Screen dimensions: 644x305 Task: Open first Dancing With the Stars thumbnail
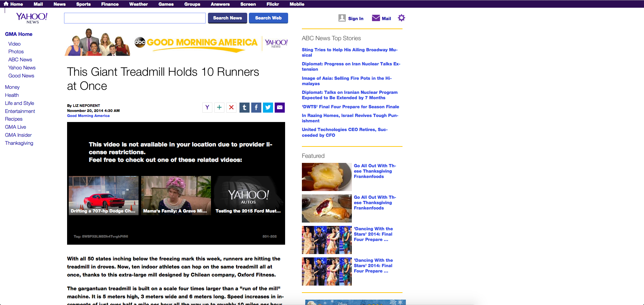[327, 240]
